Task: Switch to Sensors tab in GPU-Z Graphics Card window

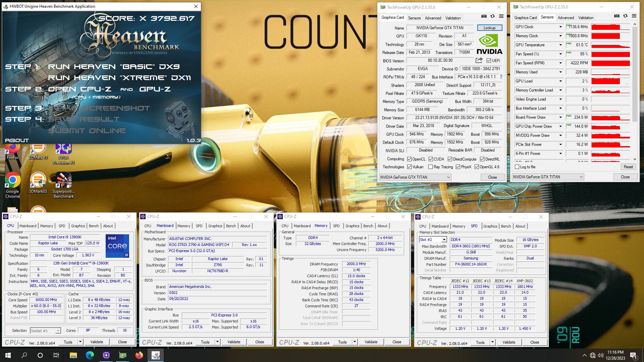Action: [414, 18]
